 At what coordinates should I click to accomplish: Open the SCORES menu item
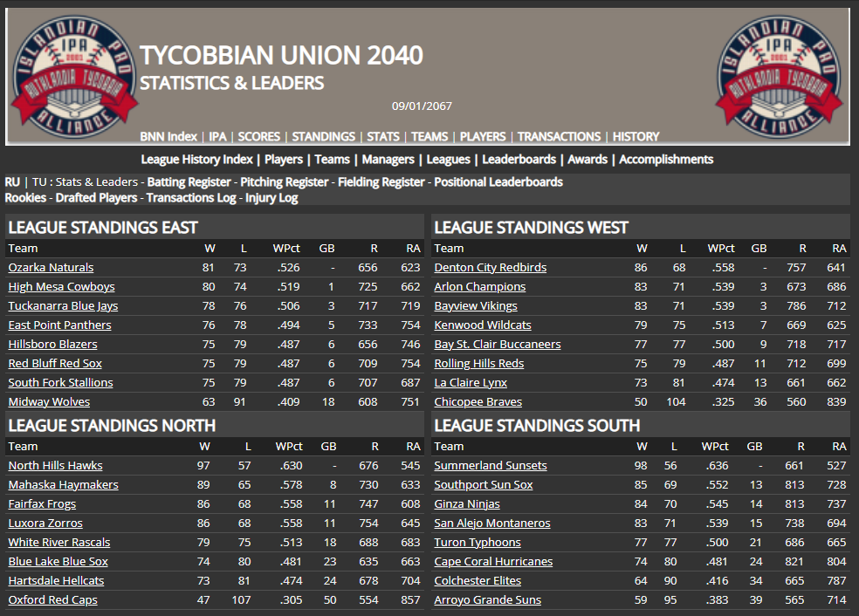click(258, 136)
